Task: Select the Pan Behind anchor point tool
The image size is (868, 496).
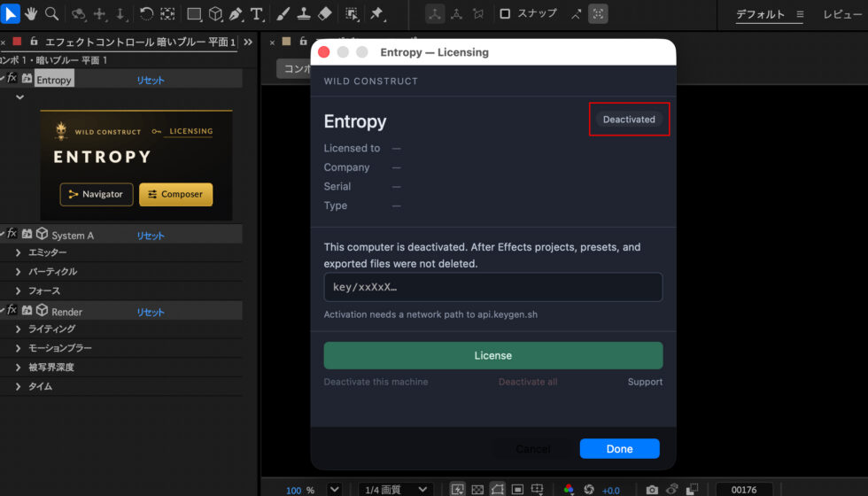Action: (x=167, y=14)
